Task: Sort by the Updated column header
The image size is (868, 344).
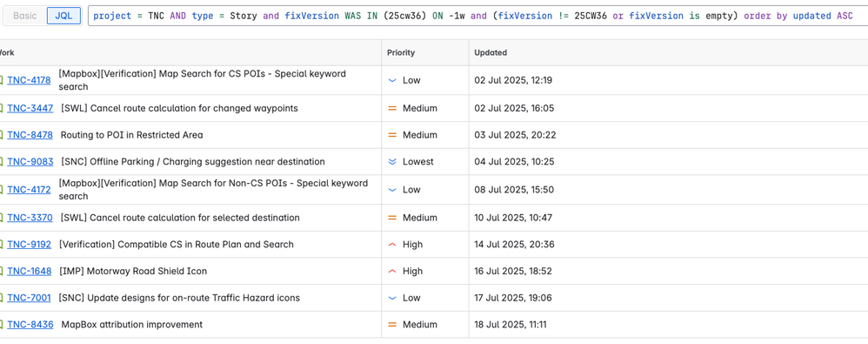Action: (x=491, y=52)
